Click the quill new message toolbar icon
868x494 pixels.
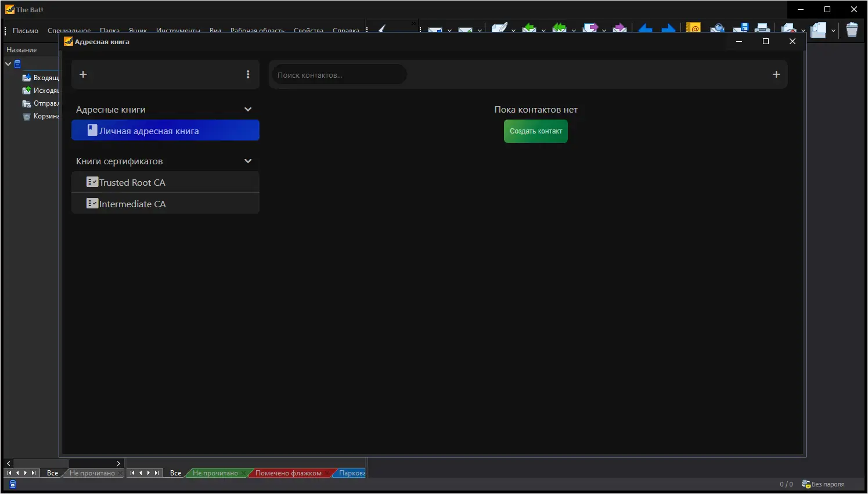499,27
